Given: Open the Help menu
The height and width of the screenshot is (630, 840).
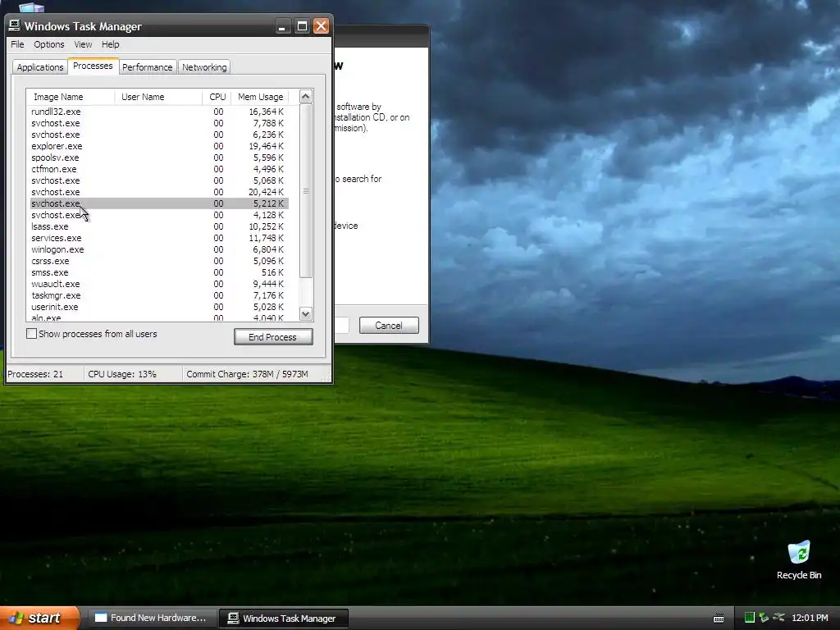Looking at the screenshot, I should pyautogui.click(x=111, y=44).
